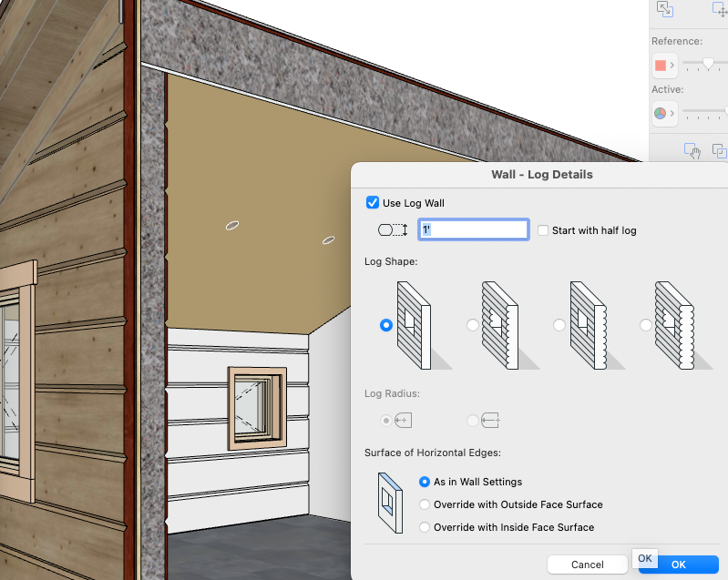Click the both-sides rounded log wall thumbnail

[682, 325]
